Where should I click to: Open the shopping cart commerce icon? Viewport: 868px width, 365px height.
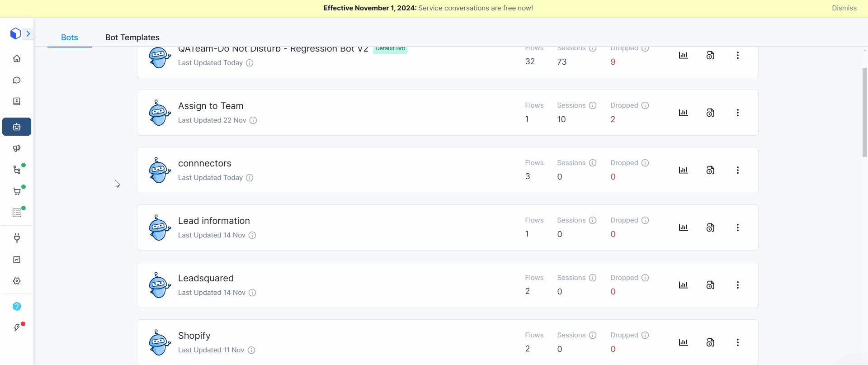[x=17, y=191]
